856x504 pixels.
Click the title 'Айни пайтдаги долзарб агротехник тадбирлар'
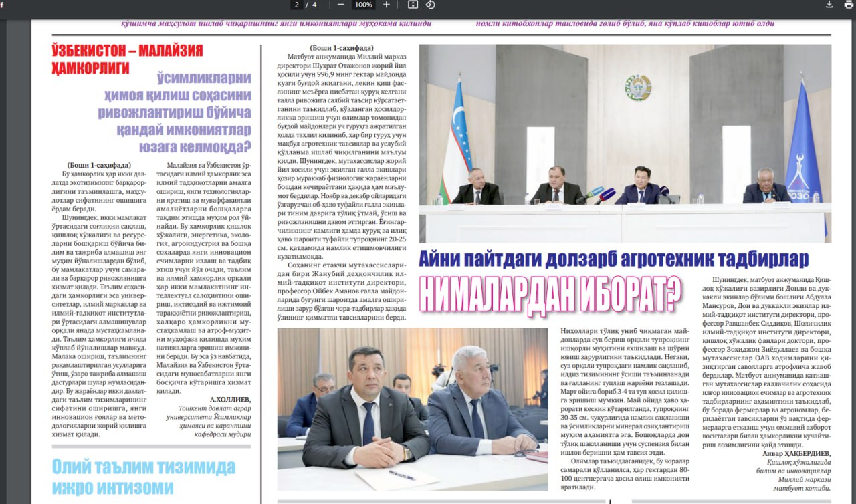click(614, 259)
